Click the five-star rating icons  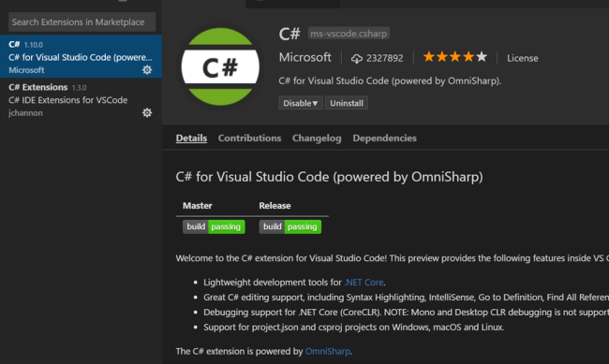point(454,57)
